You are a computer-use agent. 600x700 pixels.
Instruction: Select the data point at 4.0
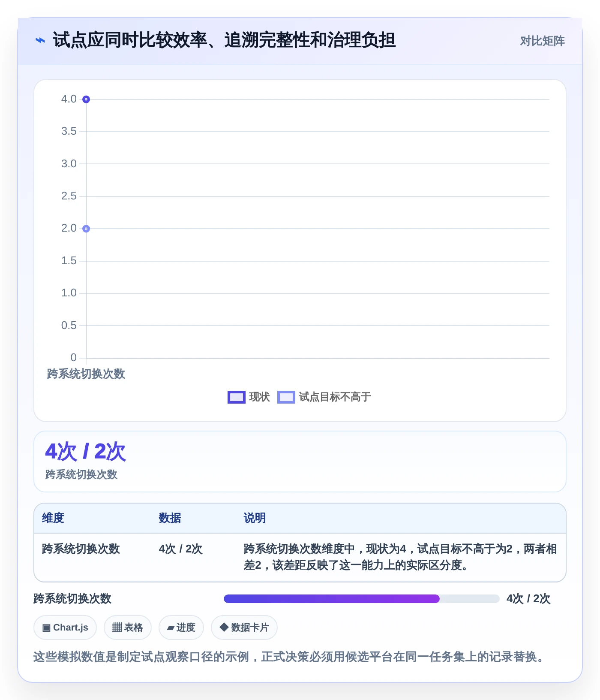(86, 100)
